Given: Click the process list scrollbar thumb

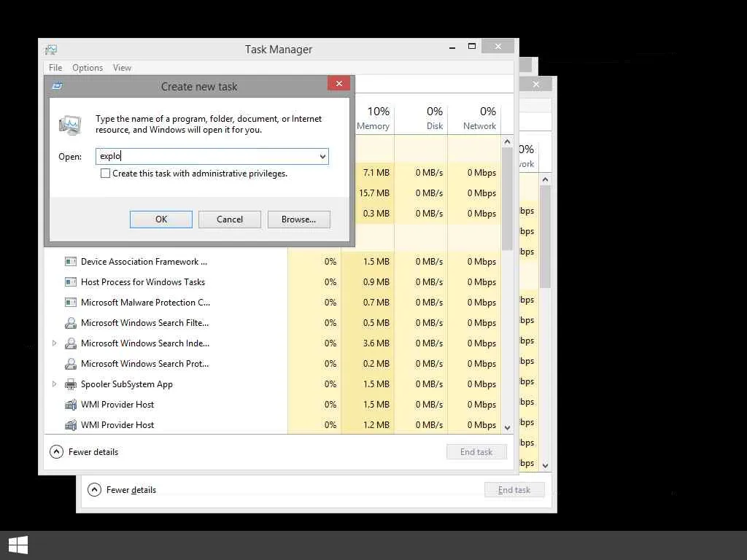Looking at the screenshot, I should 508,198.
